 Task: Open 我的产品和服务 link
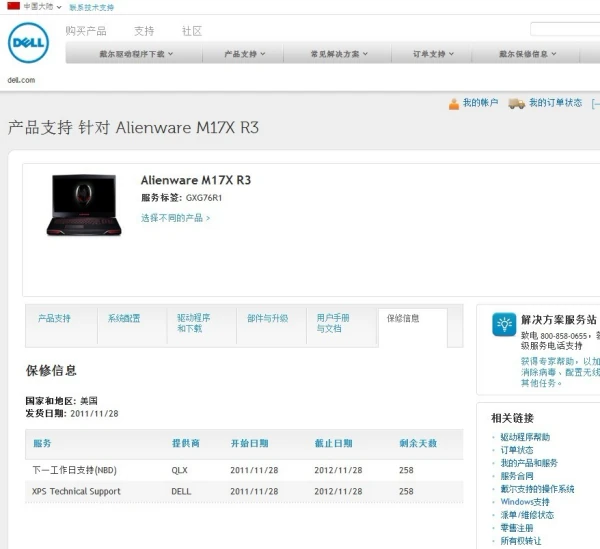[529, 463]
